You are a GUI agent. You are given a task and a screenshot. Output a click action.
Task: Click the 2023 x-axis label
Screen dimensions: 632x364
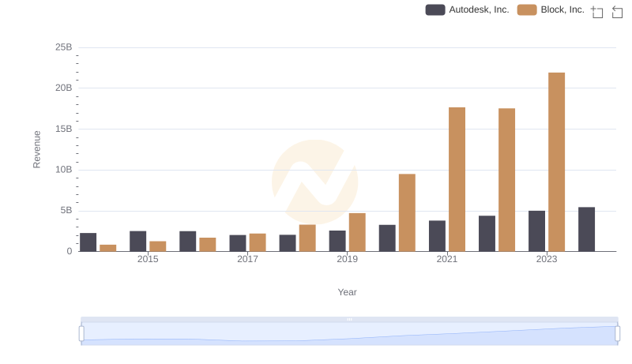[x=547, y=259]
